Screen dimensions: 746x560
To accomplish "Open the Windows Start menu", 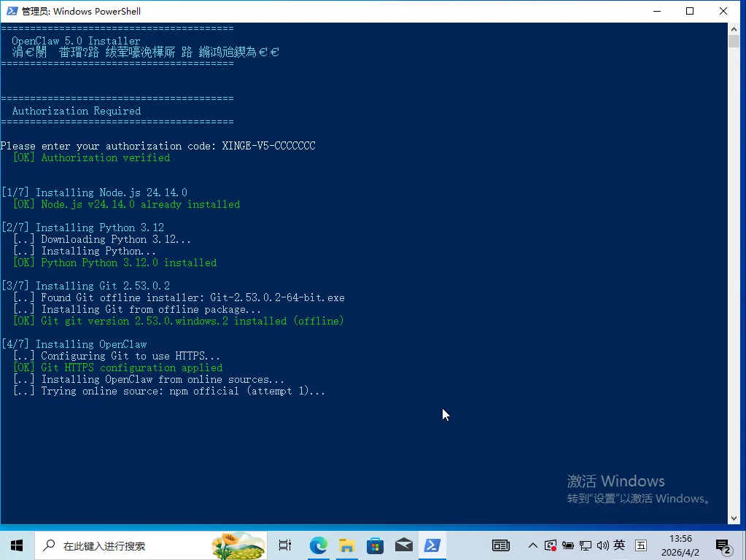I will point(17,545).
